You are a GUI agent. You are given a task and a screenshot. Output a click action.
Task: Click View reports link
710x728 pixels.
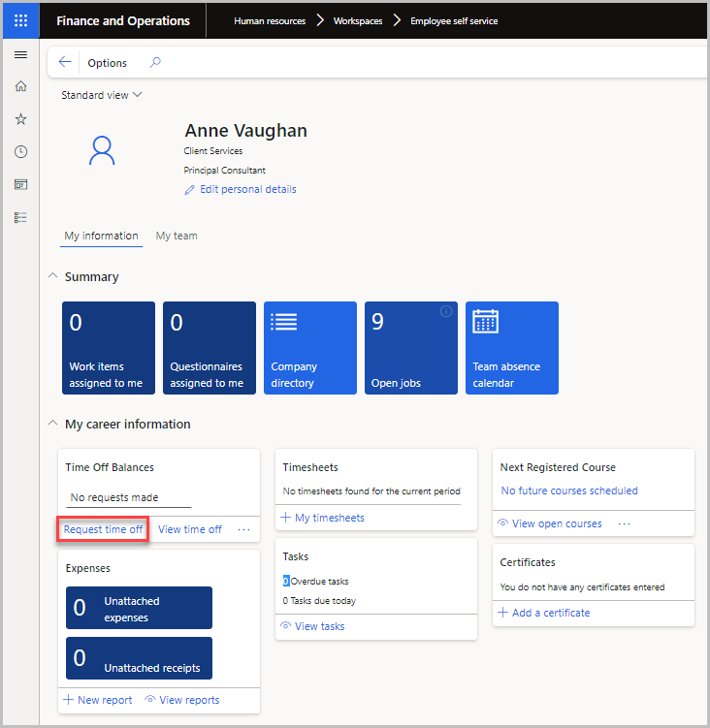(189, 700)
